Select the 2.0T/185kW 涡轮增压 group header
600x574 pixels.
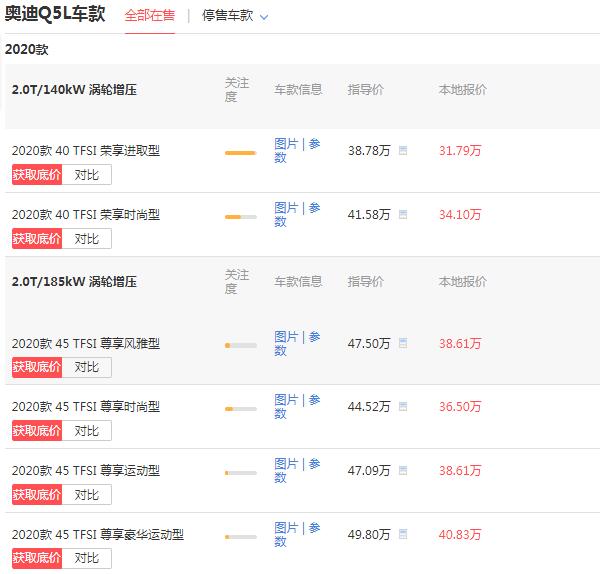74,282
